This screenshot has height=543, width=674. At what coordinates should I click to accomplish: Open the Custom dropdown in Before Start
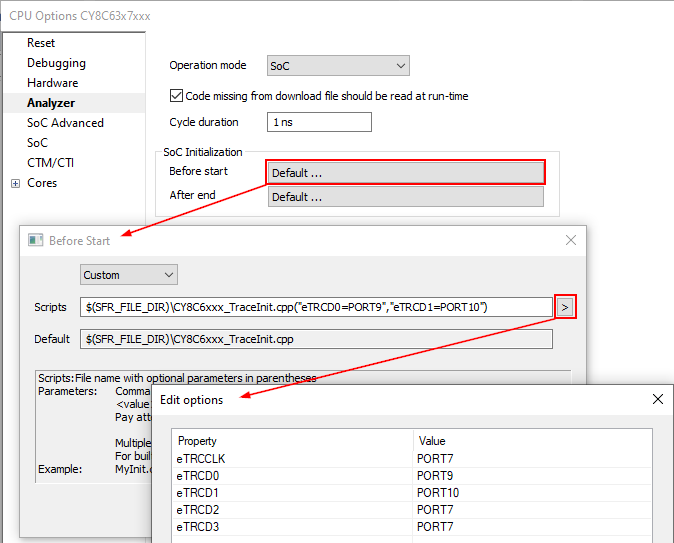pyautogui.click(x=128, y=274)
